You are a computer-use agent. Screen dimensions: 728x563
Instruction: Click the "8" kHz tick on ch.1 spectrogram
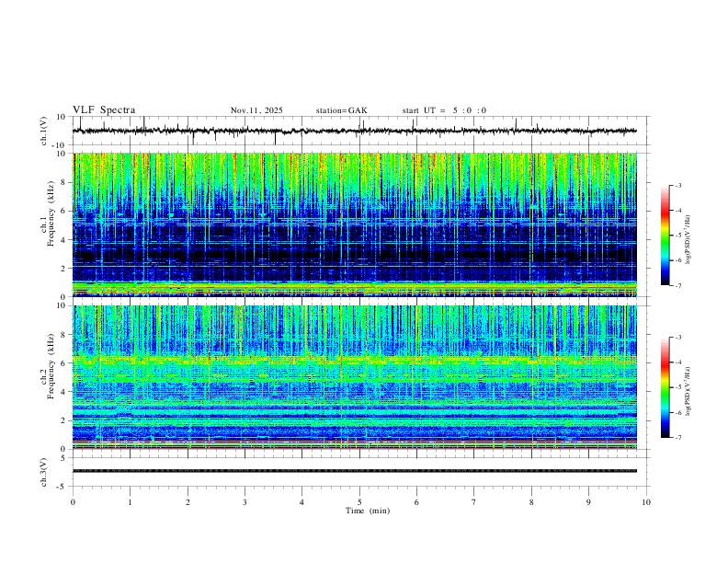(63, 182)
